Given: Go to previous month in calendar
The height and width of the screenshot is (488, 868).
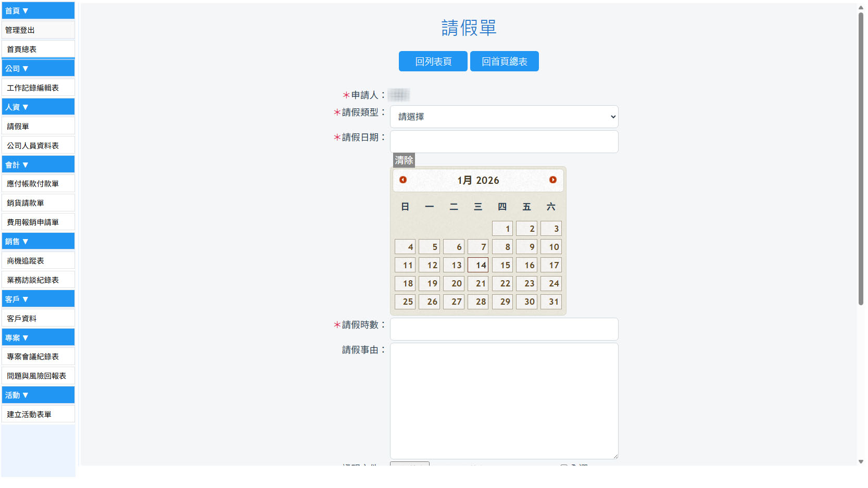Looking at the screenshot, I should pyautogui.click(x=403, y=180).
